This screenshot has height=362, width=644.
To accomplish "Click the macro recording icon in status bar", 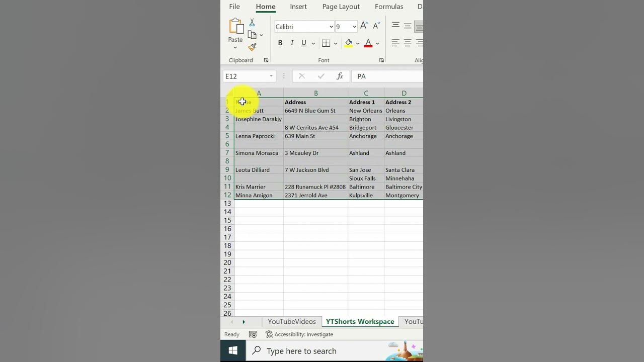I will coord(253,334).
